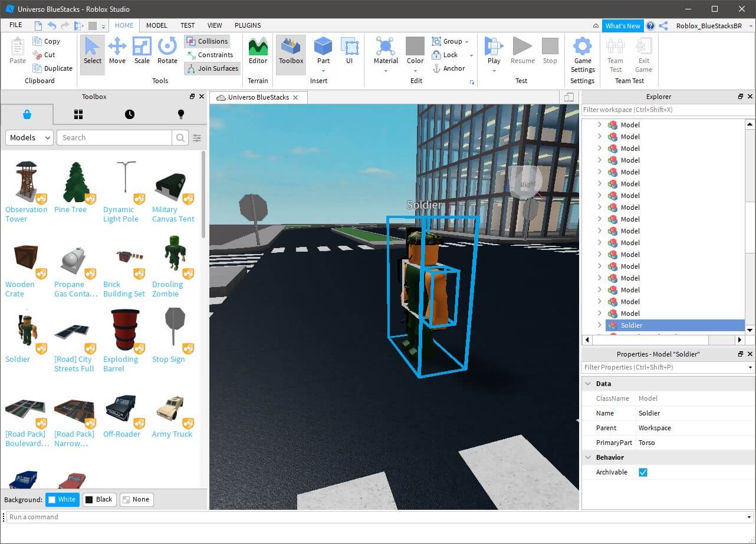
Task: Select the Scale tool
Action: [142, 51]
